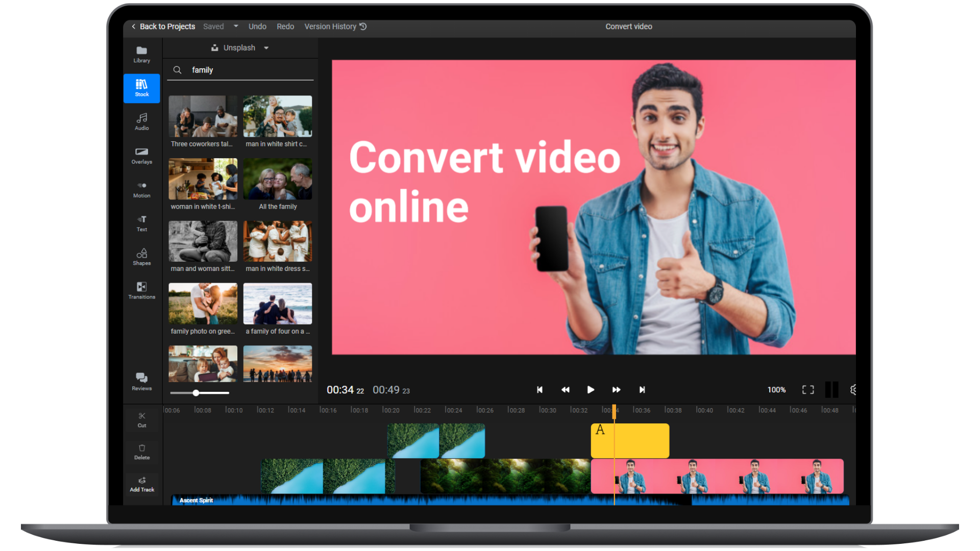Click the fast forward button

click(x=616, y=390)
